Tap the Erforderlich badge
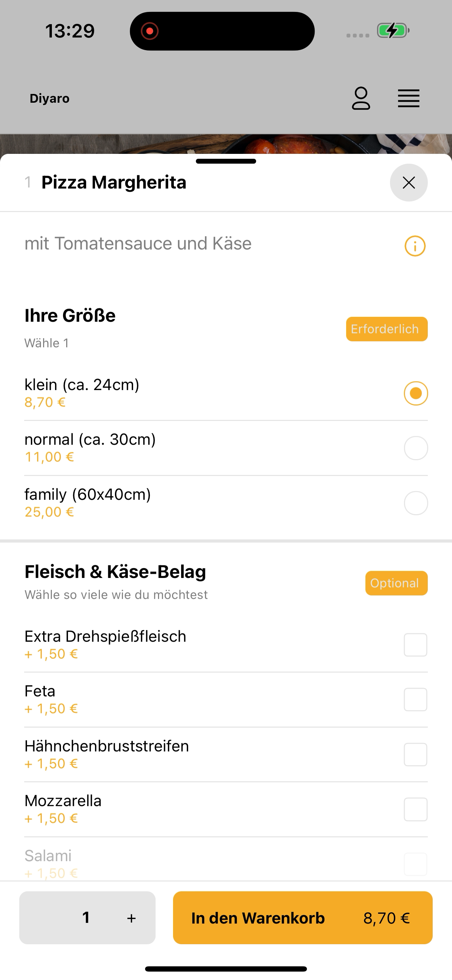 386,329
